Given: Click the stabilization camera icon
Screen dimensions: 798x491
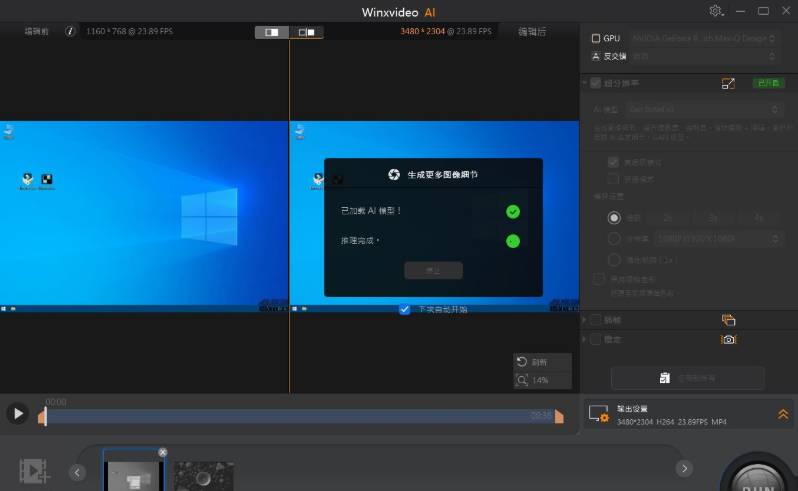Looking at the screenshot, I should [728, 339].
